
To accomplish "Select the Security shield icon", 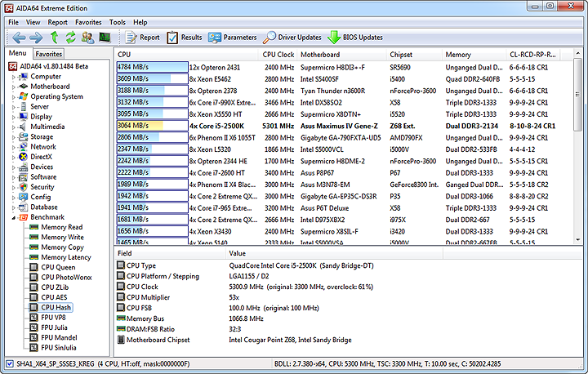I will click(23, 187).
